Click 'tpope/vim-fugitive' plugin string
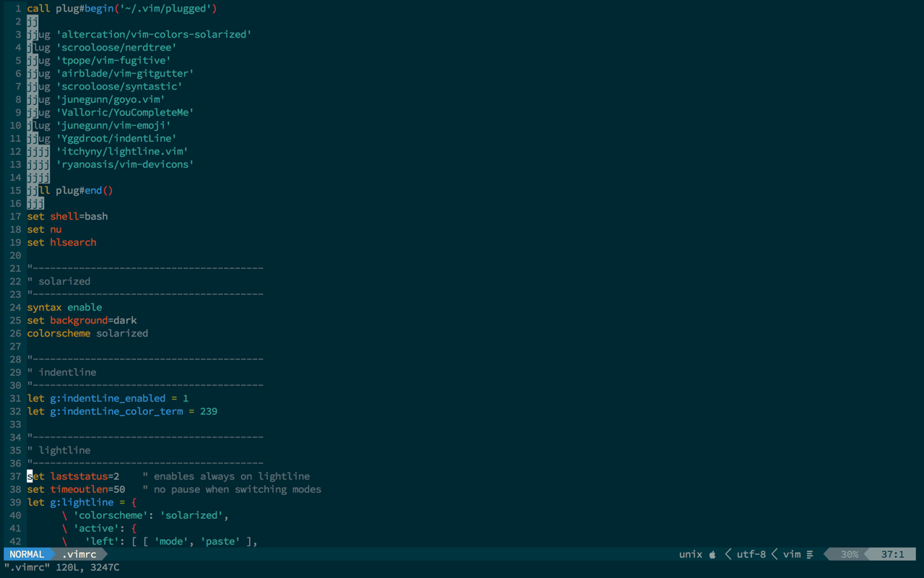The width and height of the screenshot is (924, 578). 114,60
